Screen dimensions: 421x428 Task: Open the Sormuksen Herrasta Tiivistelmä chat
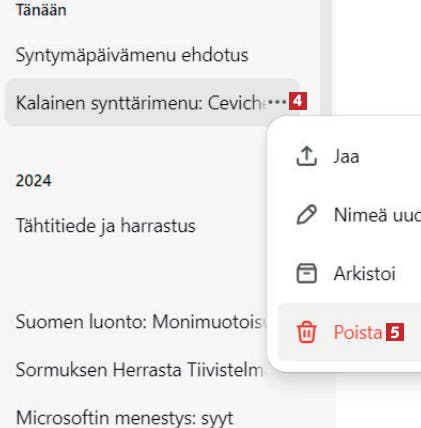click(139, 370)
